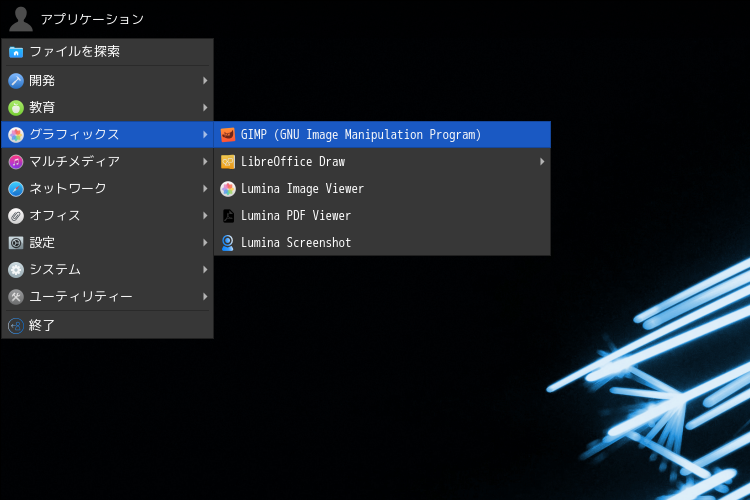
Task: Click the 開発 hammer icon
Action: pos(16,81)
